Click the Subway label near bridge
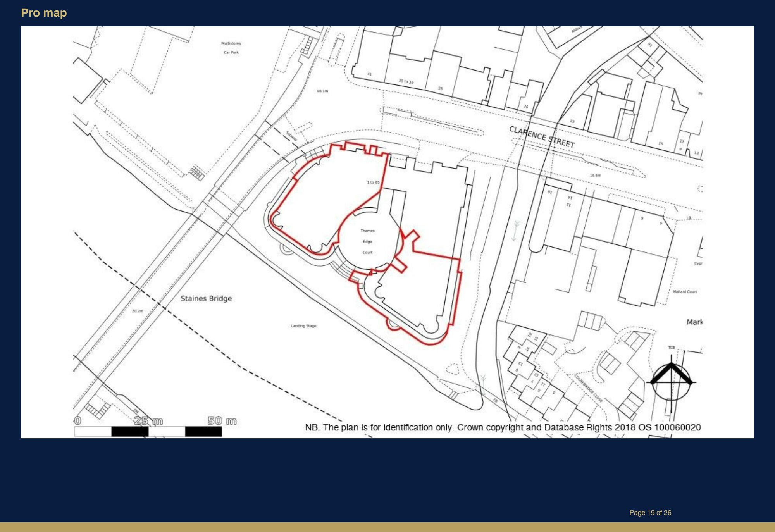The image size is (775, 532). (291, 136)
